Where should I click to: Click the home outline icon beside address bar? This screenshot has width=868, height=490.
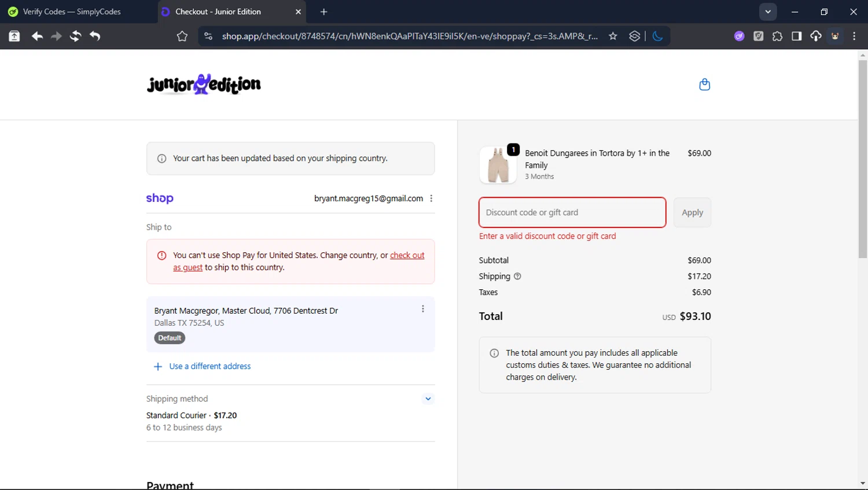182,36
